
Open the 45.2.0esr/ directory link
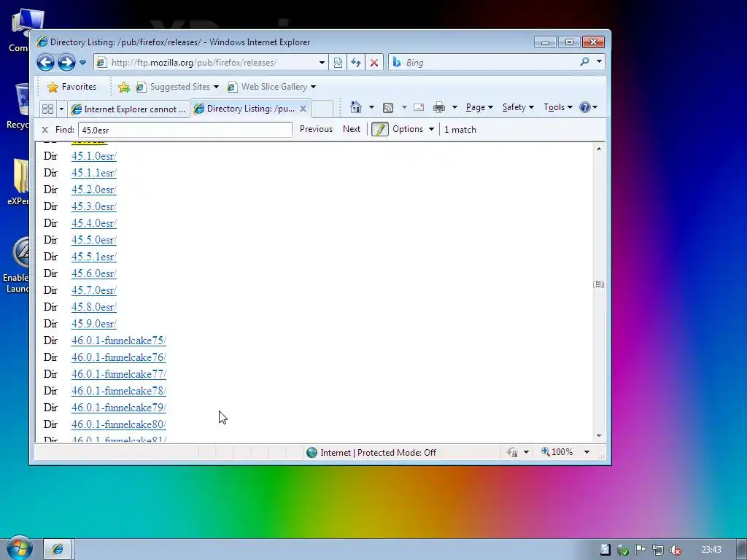[94, 190]
